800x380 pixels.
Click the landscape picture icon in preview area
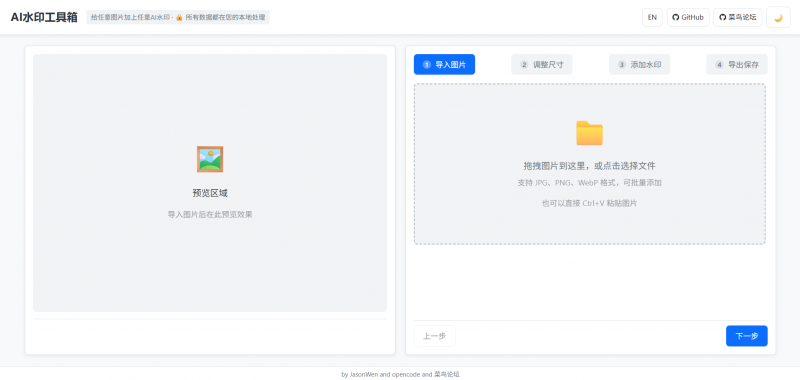[210, 159]
